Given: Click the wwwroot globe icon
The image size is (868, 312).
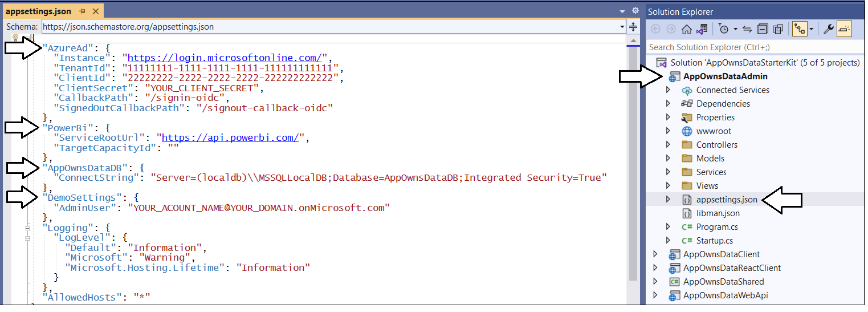Looking at the screenshot, I should (687, 131).
